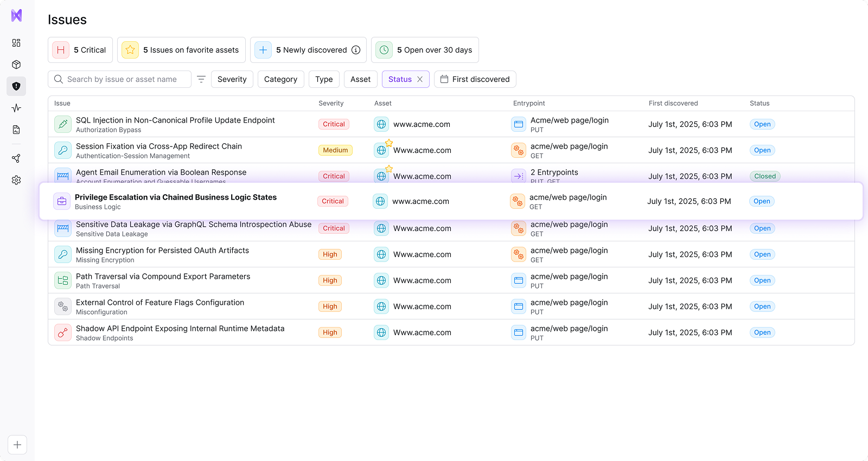Remove the Status filter with X
This screenshot has height=461, width=868.
[x=420, y=79]
